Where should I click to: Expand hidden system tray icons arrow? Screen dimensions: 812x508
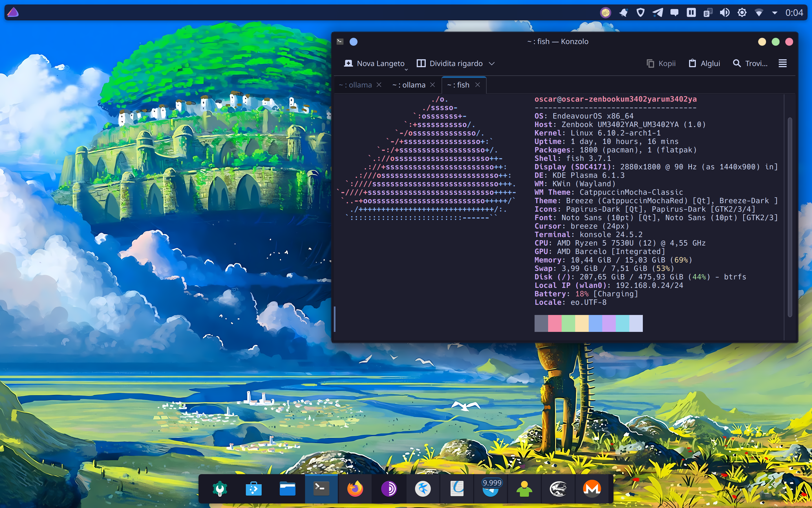point(775,13)
